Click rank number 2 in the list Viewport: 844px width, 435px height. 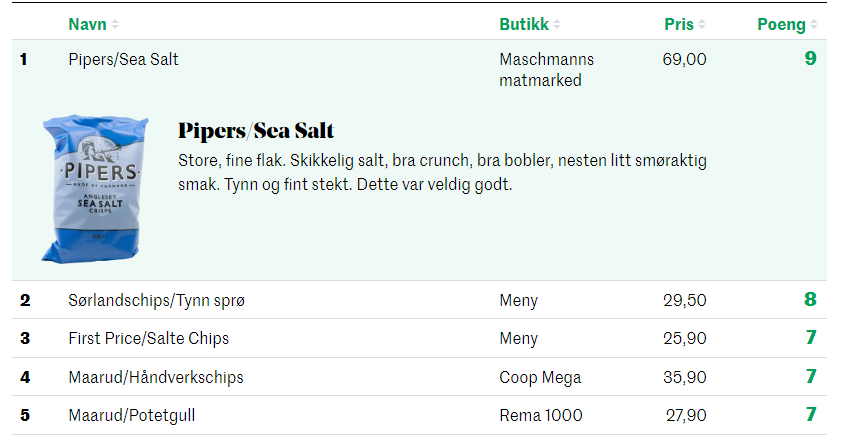[x=25, y=300]
